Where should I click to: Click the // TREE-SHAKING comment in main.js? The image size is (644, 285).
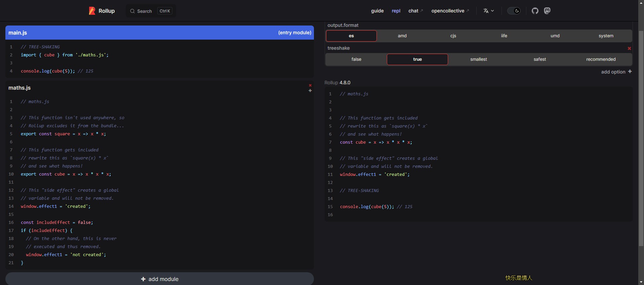pos(40,47)
